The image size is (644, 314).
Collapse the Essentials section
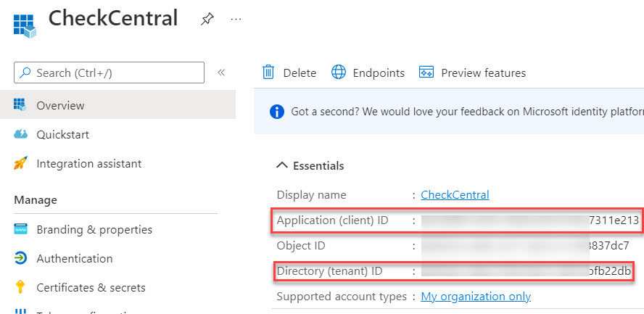283,165
